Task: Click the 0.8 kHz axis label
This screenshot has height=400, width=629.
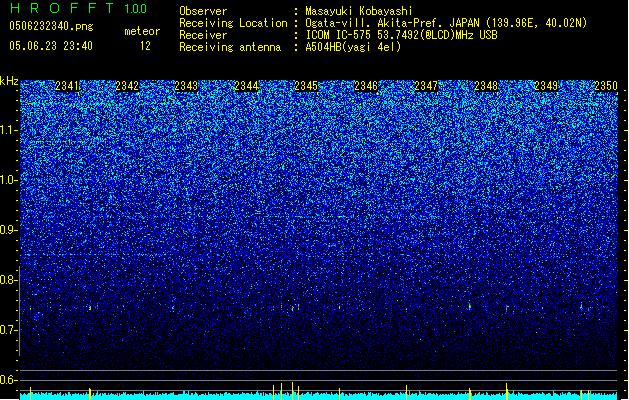Action: [9, 280]
